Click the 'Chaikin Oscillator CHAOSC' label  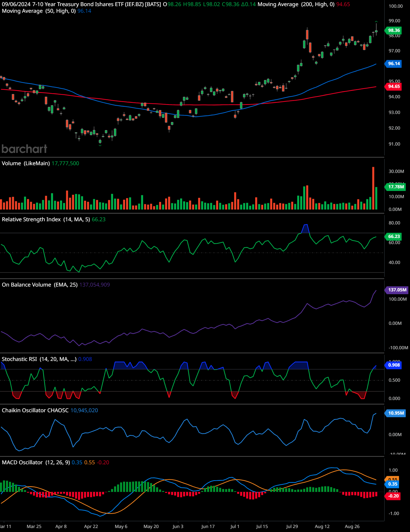tap(35, 410)
